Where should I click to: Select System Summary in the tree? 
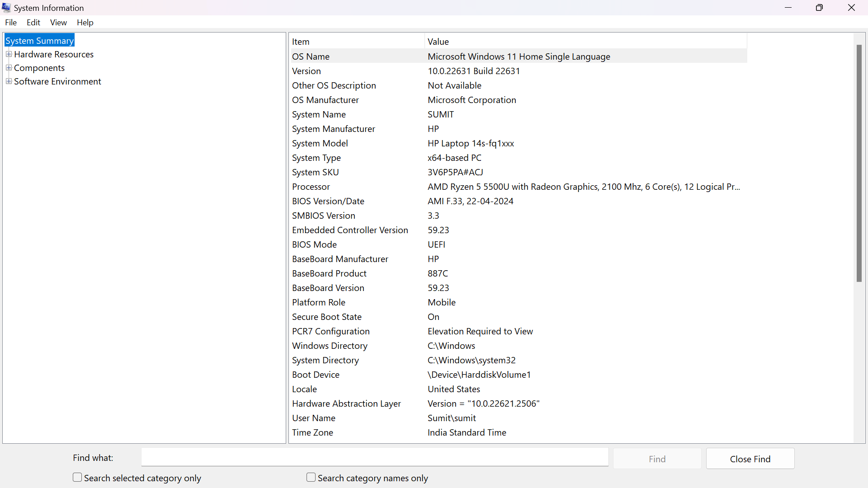tap(39, 41)
